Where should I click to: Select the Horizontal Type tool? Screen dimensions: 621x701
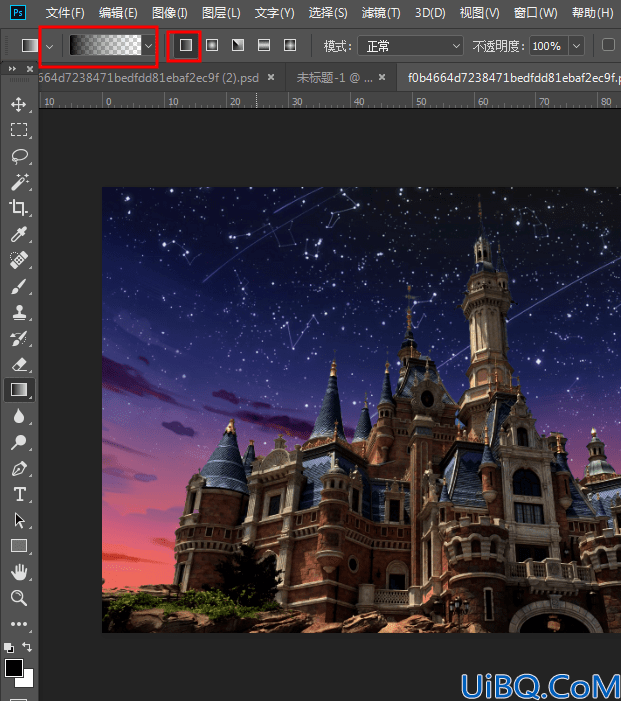[18, 494]
